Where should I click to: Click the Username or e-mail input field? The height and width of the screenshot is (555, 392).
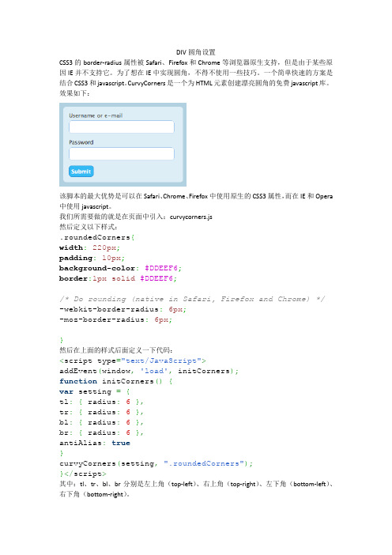(x=122, y=126)
